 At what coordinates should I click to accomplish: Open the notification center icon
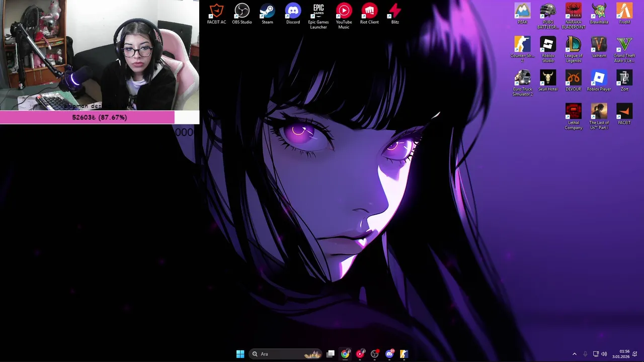pyautogui.click(x=635, y=354)
